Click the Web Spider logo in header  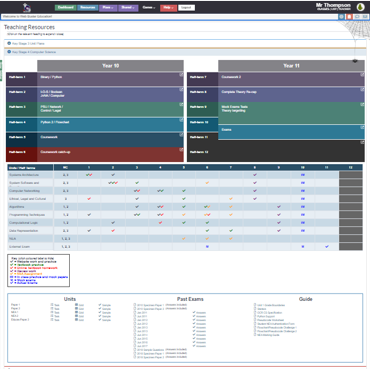pyautogui.click(x=27, y=7)
